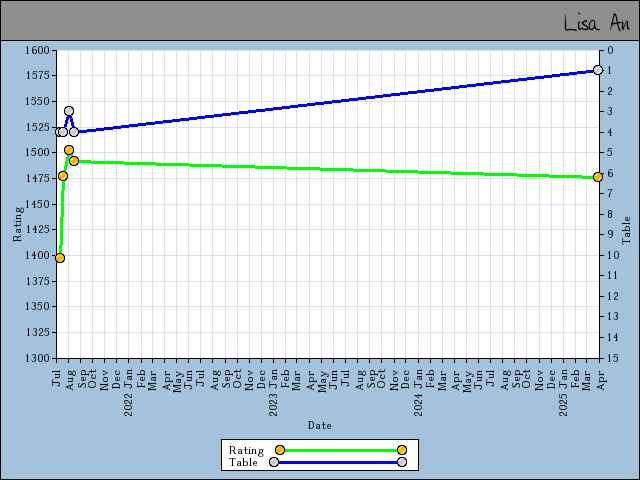The width and height of the screenshot is (640, 480).
Task: Select the gray Table point at 4 just after the peak
Action: click(74, 132)
